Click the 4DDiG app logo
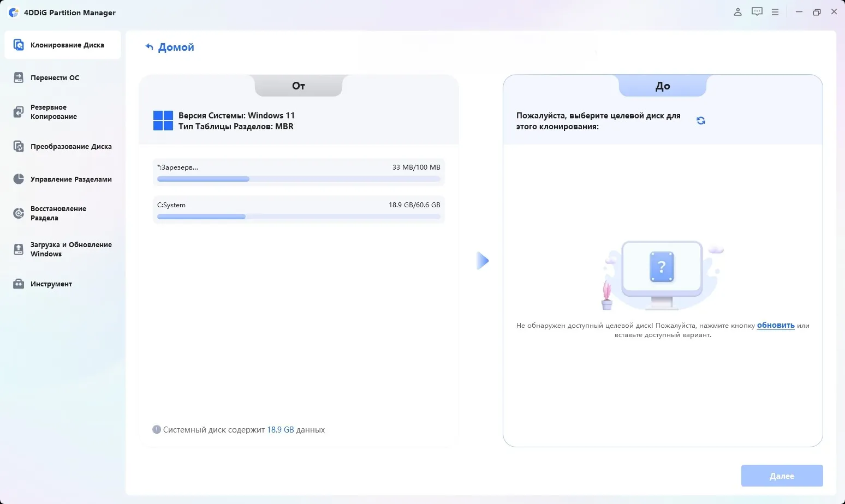845x504 pixels. (14, 12)
